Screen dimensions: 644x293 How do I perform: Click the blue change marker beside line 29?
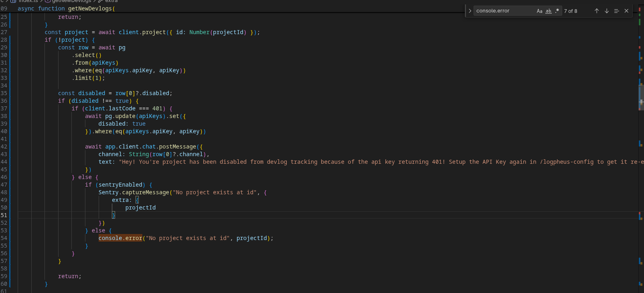pyautogui.click(x=10, y=47)
